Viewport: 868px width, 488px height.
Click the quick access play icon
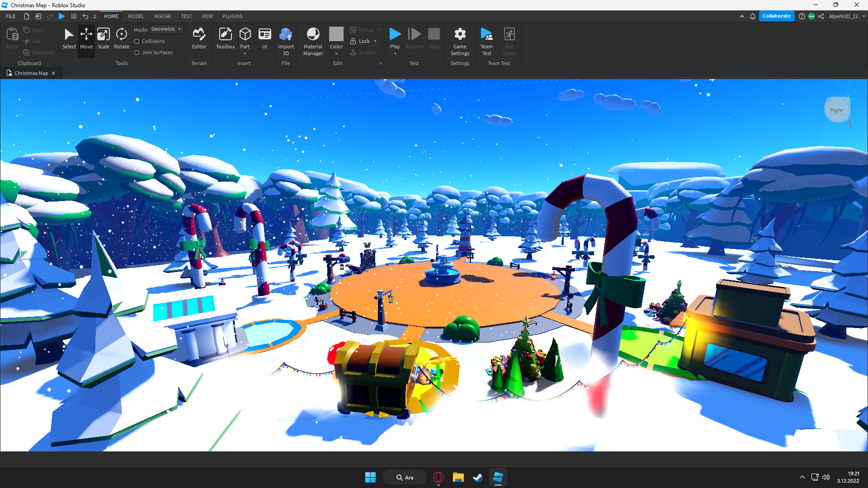coord(62,16)
